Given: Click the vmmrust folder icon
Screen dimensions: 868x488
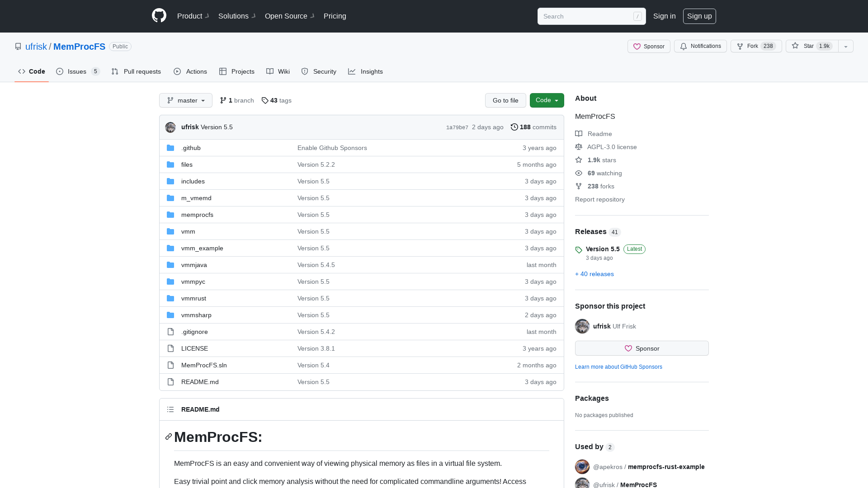Looking at the screenshot, I should coord(170,298).
